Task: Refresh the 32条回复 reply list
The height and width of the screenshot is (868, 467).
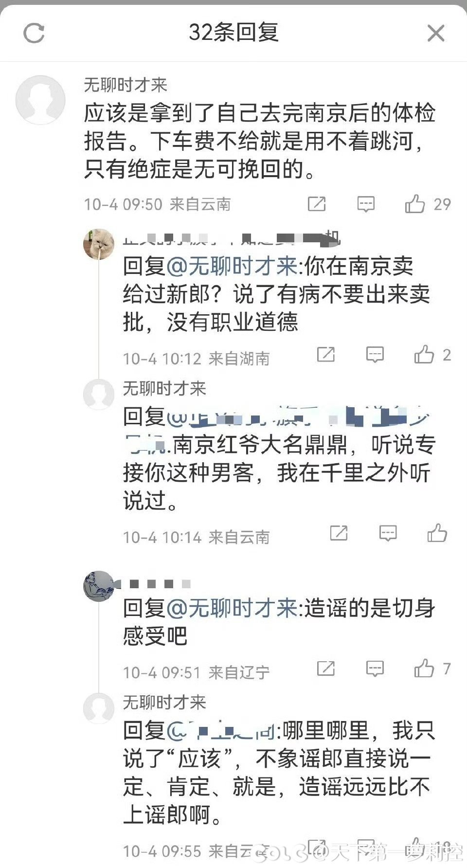Action: tap(34, 33)
